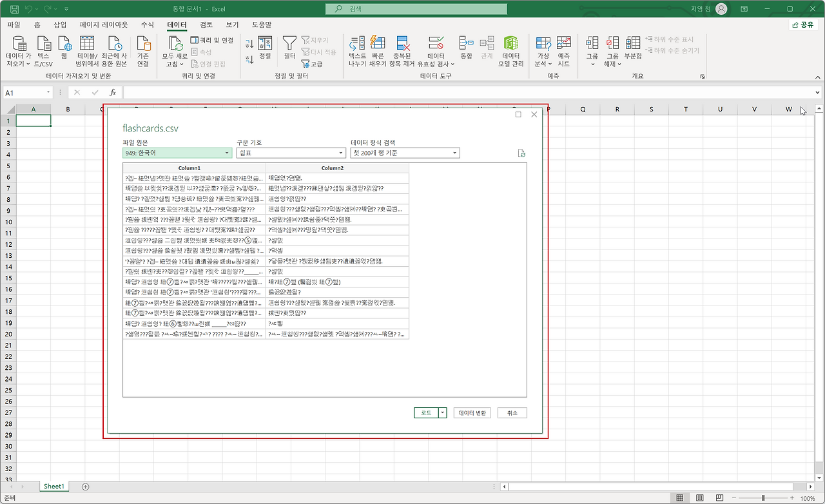Image resolution: width=825 pixels, height=504 pixels.
Task: Click the refresh preview icon in the flashcards.csv dialog
Action: [x=521, y=153]
